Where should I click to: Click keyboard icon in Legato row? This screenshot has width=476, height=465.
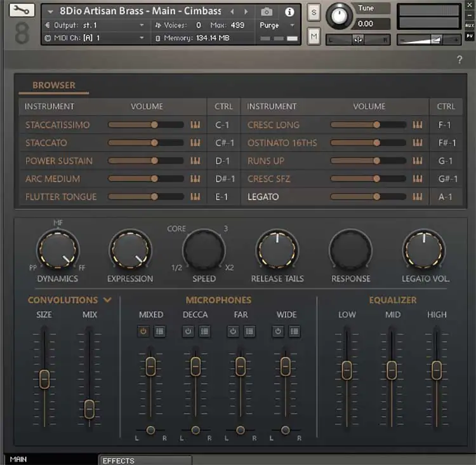[x=418, y=197]
